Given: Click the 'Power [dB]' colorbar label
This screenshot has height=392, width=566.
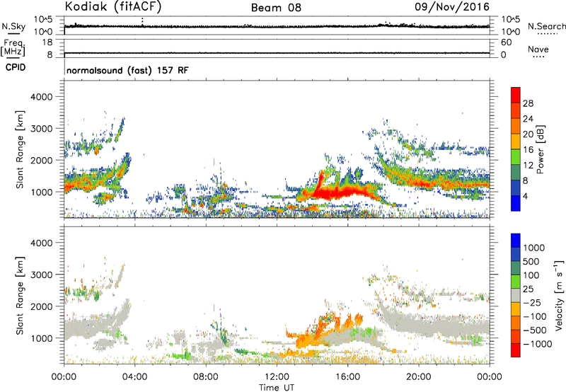Looking at the screenshot, I should point(541,149).
